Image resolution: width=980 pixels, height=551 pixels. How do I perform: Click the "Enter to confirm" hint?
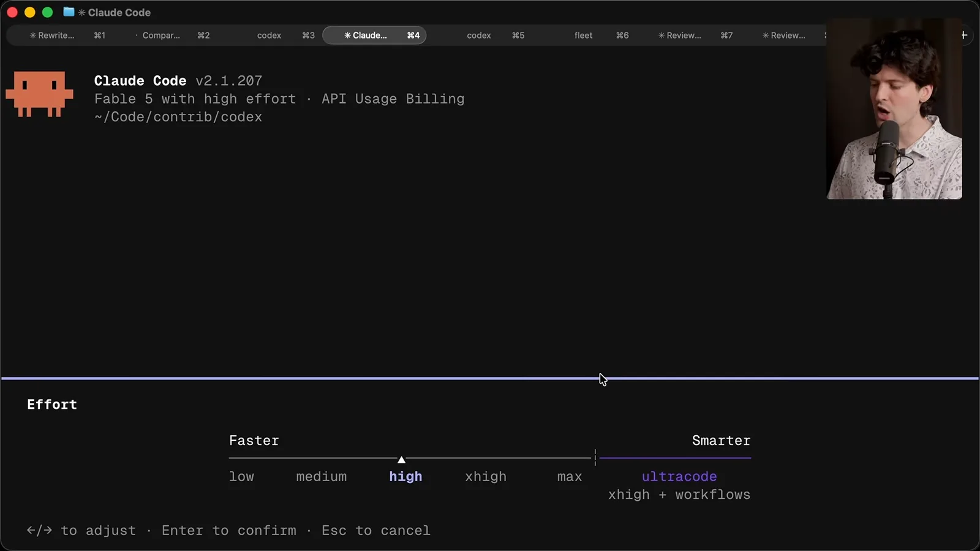(x=229, y=531)
